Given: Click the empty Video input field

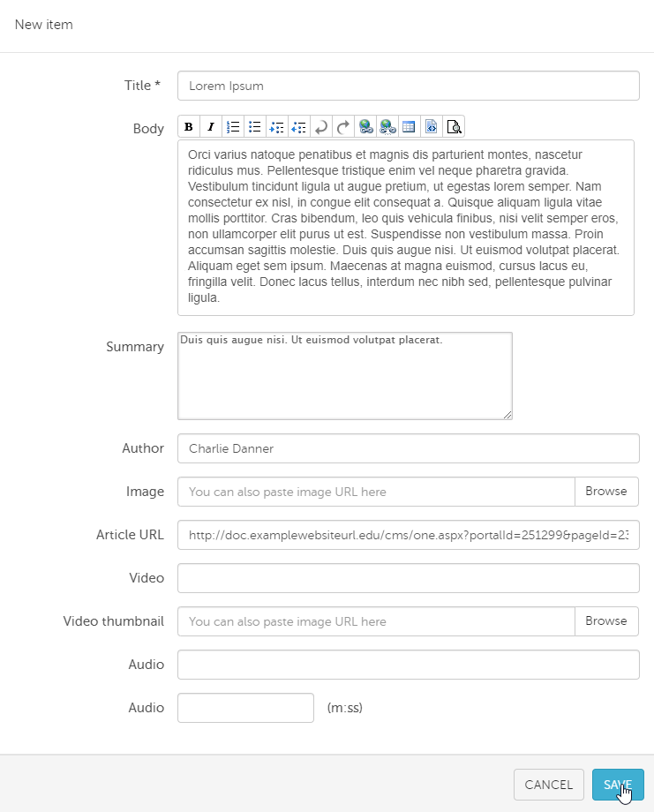Looking at the screenshot, I should (x=409, y=578).
